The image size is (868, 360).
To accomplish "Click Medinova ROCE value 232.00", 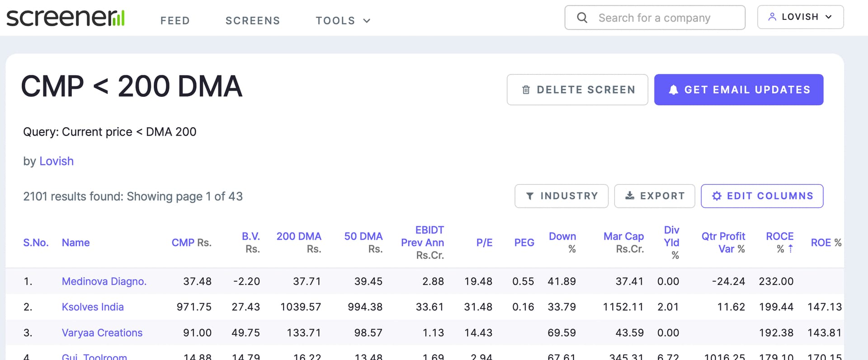I will point(776,281).
